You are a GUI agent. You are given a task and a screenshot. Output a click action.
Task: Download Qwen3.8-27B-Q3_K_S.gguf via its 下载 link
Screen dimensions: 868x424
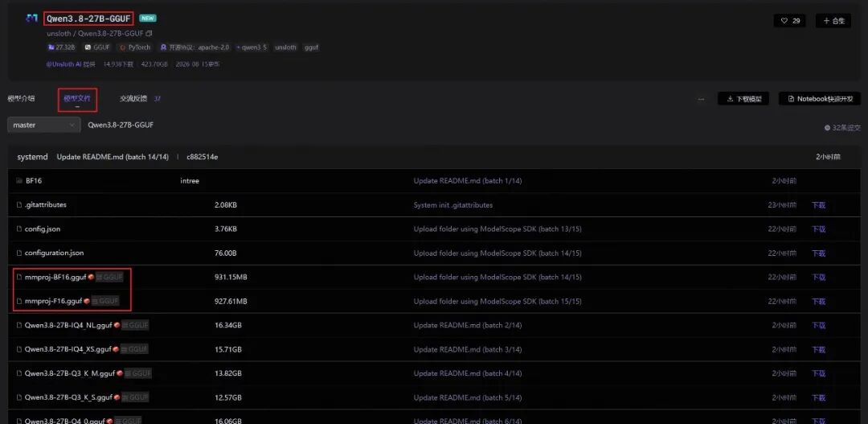818,398
